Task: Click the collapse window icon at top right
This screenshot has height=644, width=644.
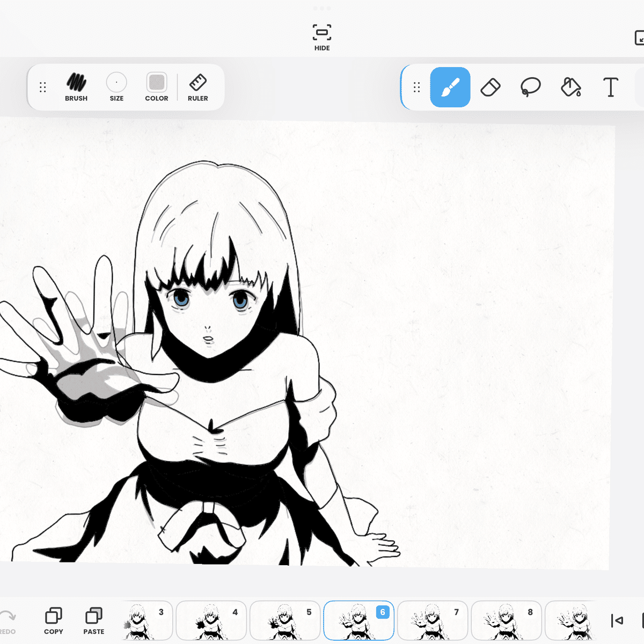Action: 639,38
